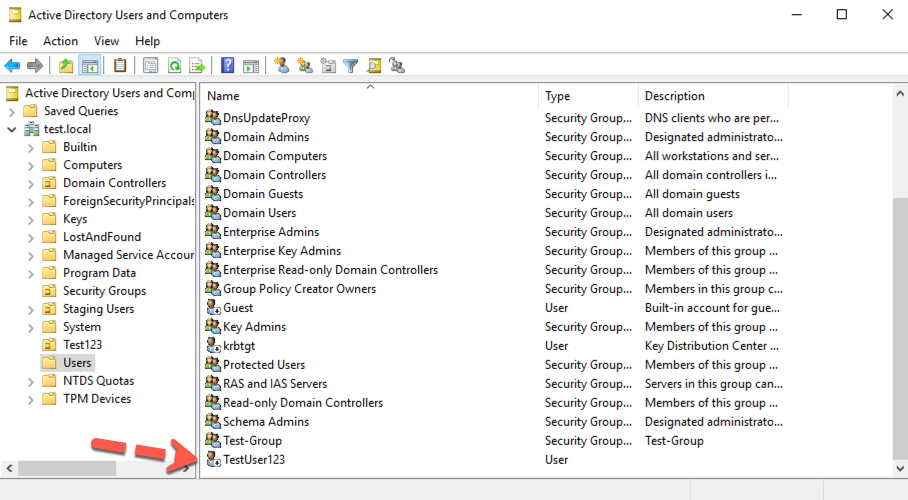Click the Back arrow toolbar button
The width and height of the screenshot is (908, 500).
point(12,65)
